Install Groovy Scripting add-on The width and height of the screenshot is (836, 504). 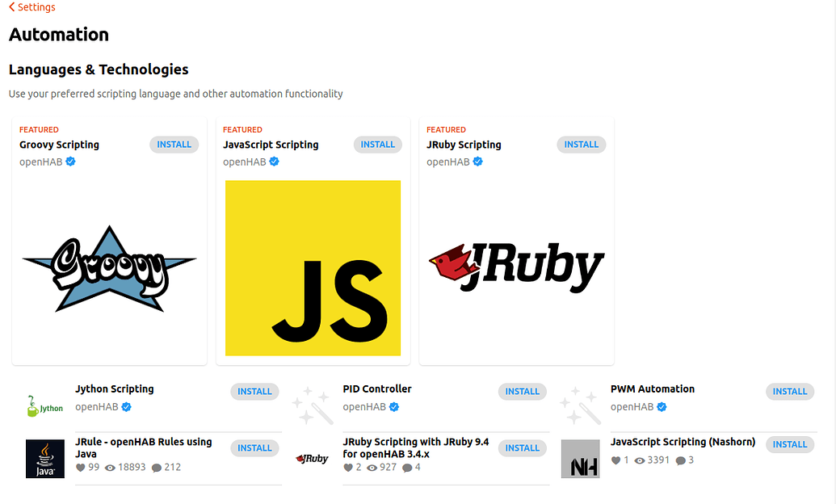pyautogui.click(x=174, y=144)
